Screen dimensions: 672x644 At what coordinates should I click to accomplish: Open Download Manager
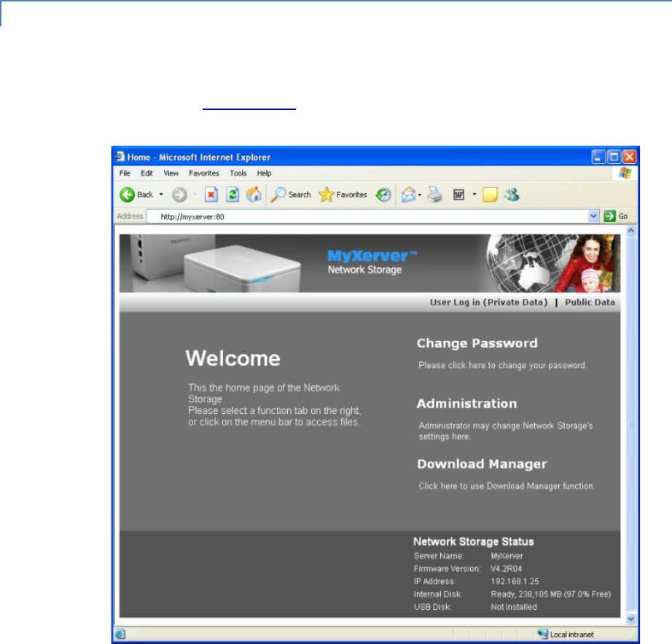(482, 464)
